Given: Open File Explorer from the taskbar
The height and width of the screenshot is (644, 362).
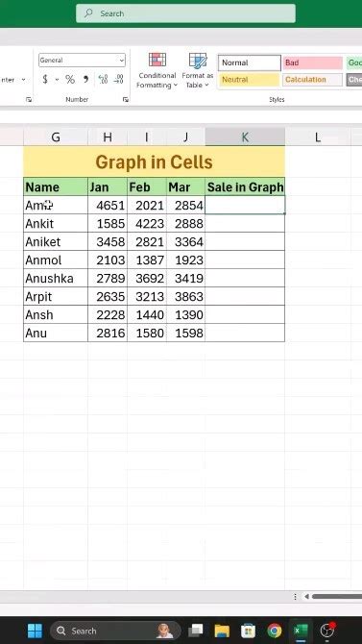Looking at the screenshot, I should [x=222, y=631].
